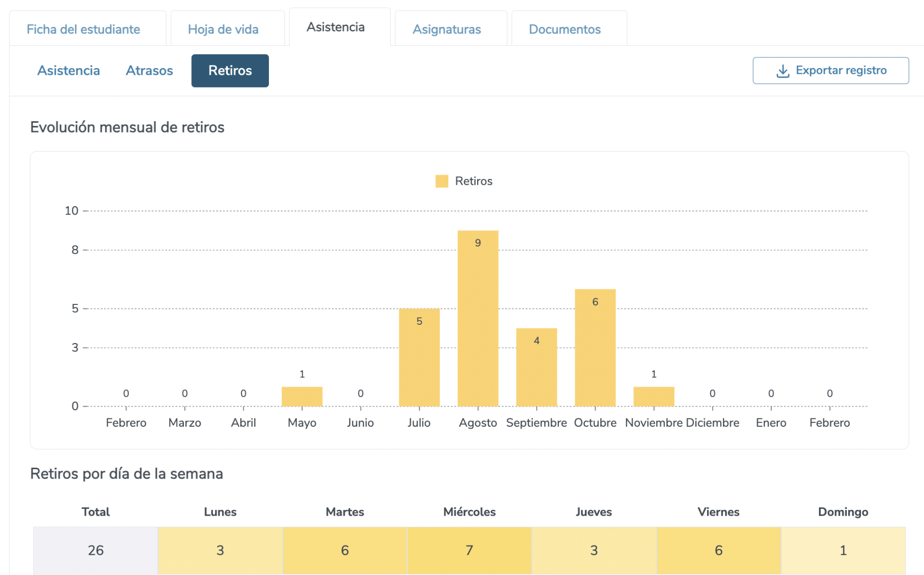Open the Asignaturas tab

pyautogui.click(x=446, y=29)
